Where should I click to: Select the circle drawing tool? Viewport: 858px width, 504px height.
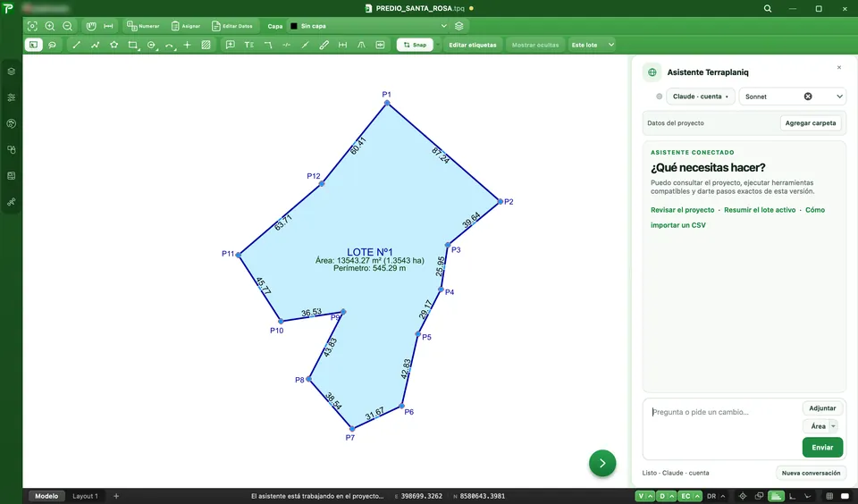tap(152, 45)
